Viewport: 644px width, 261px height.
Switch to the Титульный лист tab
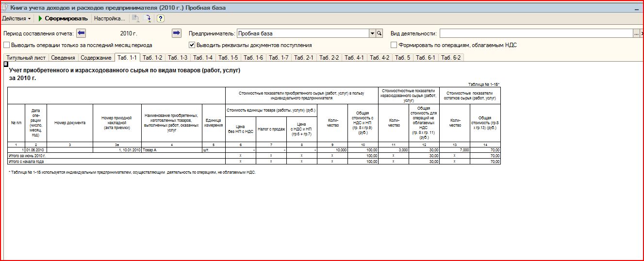tap(26, 58)
